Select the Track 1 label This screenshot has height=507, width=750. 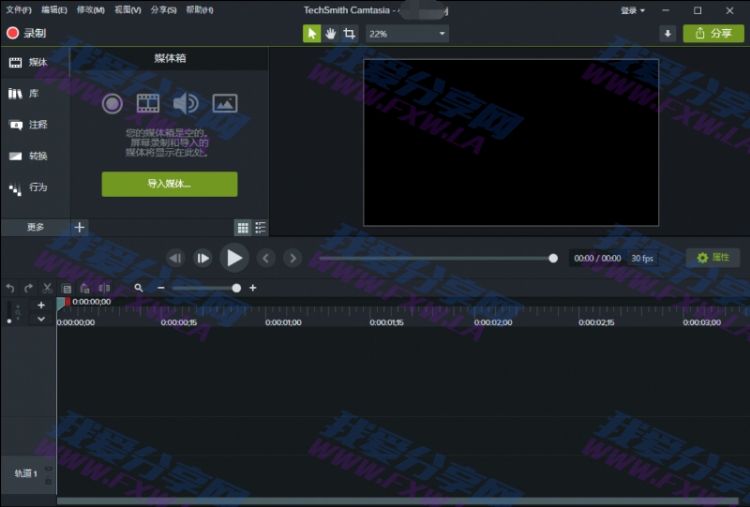point(26,474)
